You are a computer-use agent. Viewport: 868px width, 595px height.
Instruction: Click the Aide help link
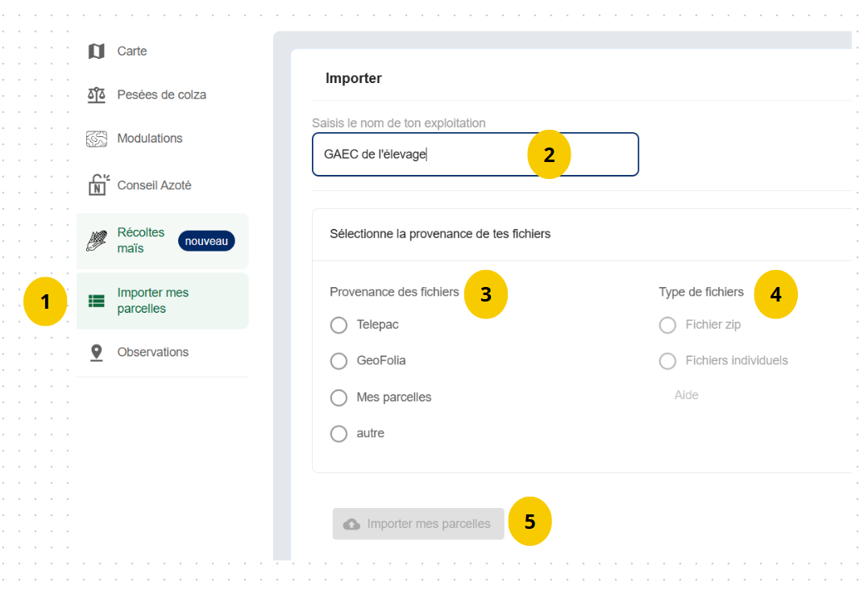tap(687, 395)
